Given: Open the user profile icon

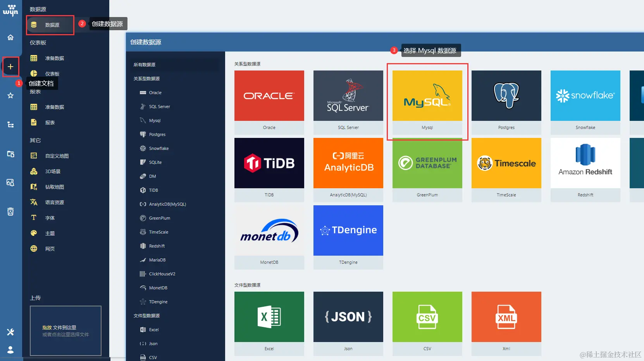Looking at the screenshot, I should (10, 350).
